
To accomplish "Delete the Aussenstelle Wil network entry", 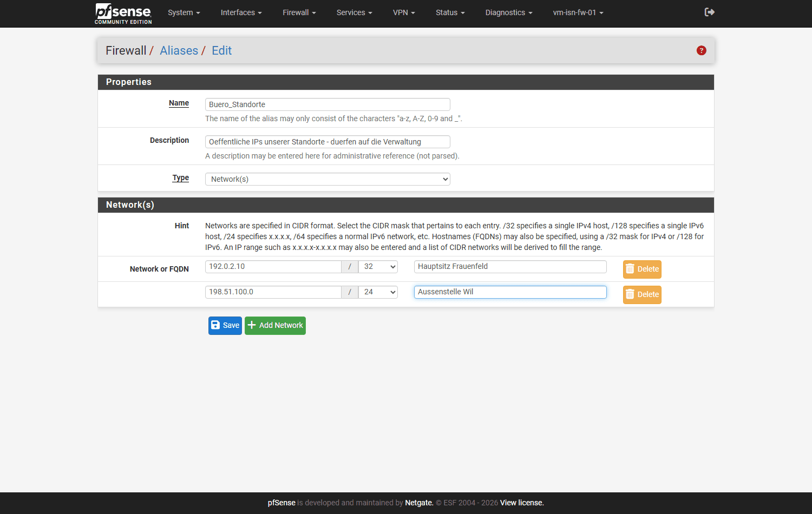I will click(642, 295).
